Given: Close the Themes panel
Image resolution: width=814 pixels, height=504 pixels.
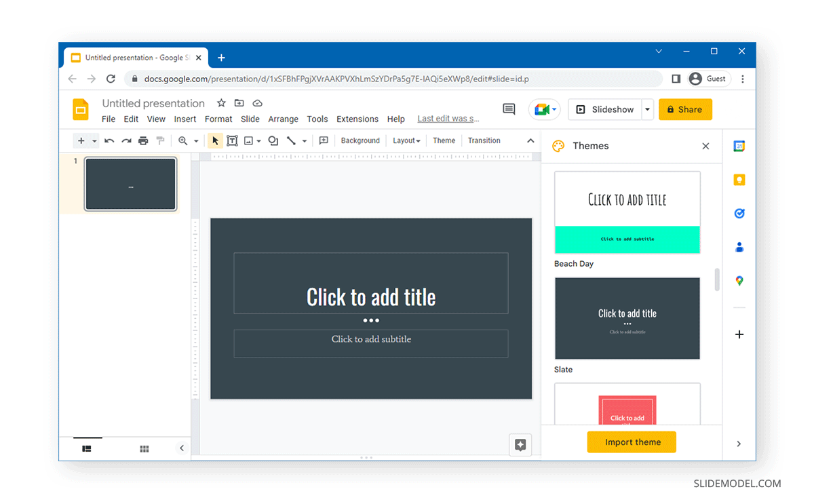Looking at the screenshot, I should point(705,146).
